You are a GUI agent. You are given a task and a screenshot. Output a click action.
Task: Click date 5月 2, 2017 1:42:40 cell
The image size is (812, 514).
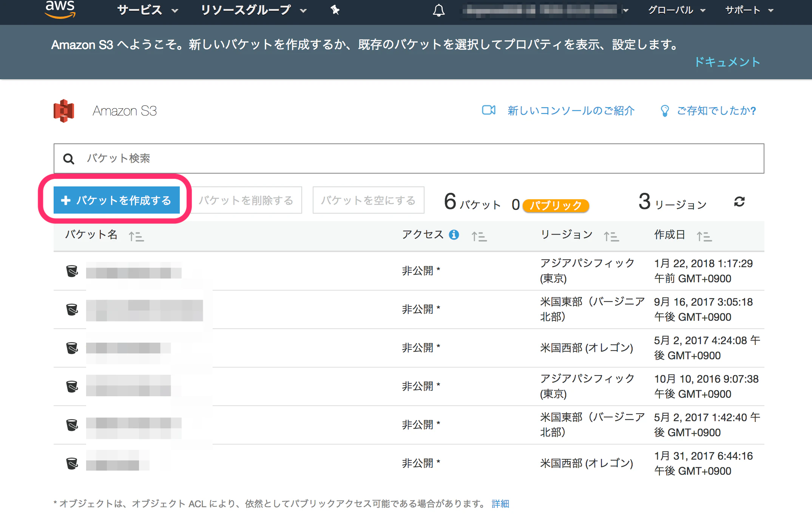click(x=707, y=425)
